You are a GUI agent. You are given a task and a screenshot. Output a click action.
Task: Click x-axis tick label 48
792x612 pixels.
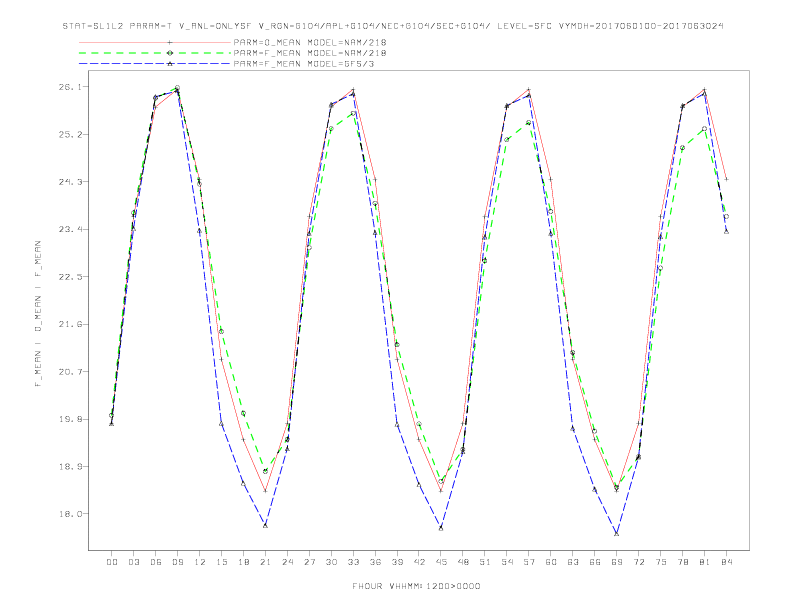coord(463,562)
